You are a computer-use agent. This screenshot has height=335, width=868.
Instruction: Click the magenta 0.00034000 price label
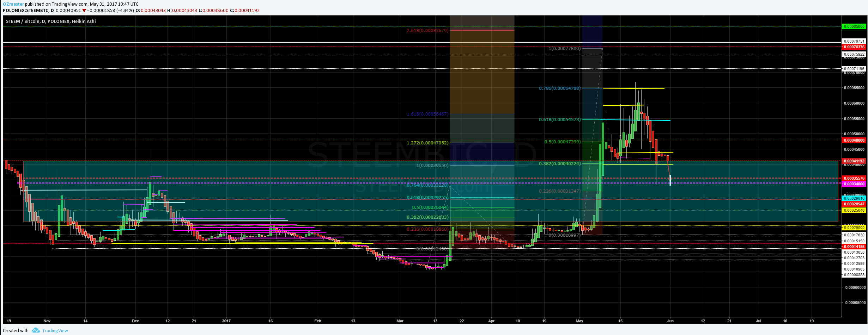click(x=854, y=184)
